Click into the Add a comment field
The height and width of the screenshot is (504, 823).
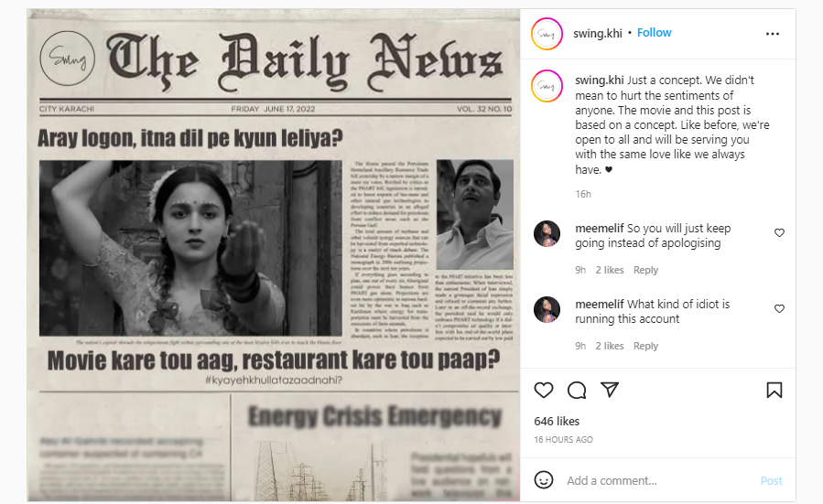(659, 480)
